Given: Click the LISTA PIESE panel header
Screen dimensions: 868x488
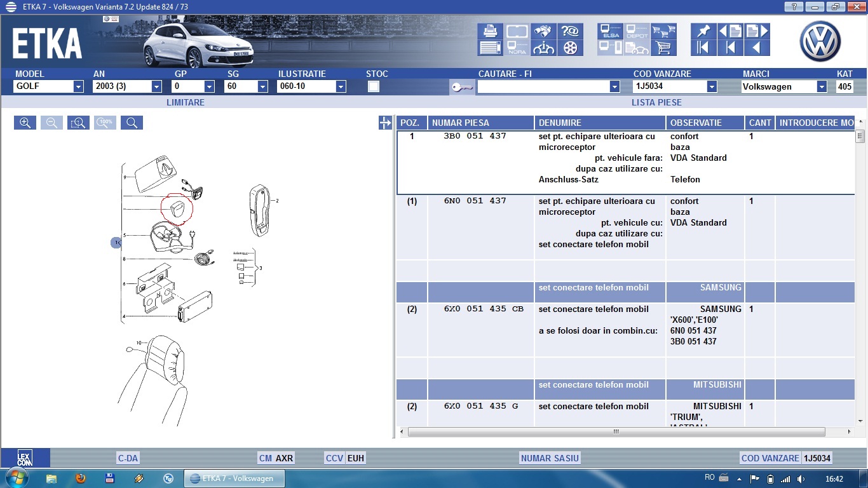Looking at the screenshot, I should point(656,102).
